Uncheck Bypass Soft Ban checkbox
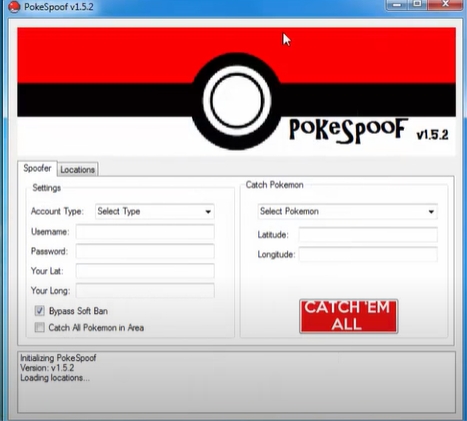This screenshot has width=467, height=421. (x=39, y=311)
